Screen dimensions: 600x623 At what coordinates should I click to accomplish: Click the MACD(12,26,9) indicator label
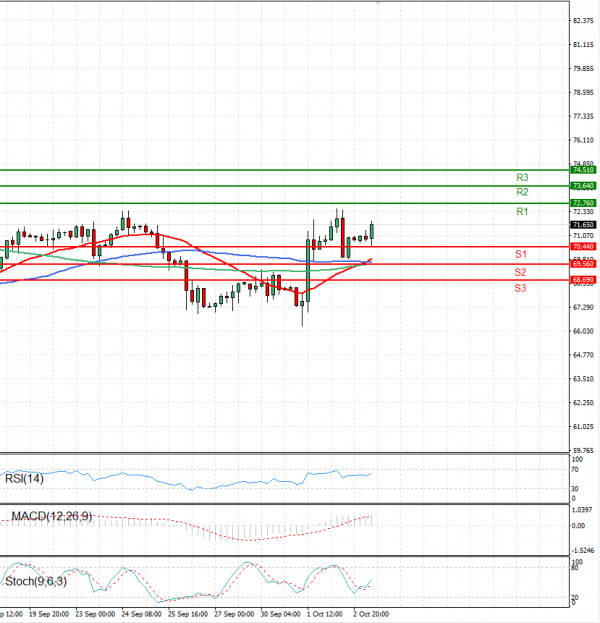(52, 516)
